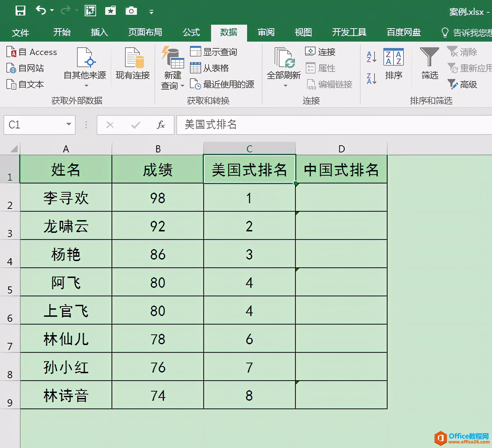492x448 pixels.
Task: Click the Redo arrow icon
Action: 66,11
